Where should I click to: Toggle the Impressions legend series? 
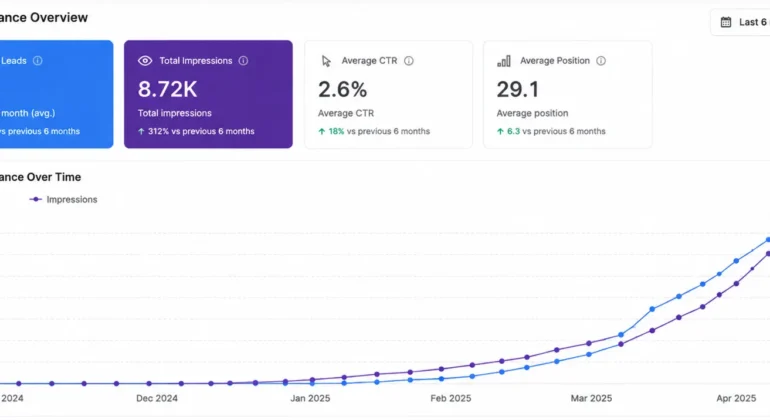[63, 199]
